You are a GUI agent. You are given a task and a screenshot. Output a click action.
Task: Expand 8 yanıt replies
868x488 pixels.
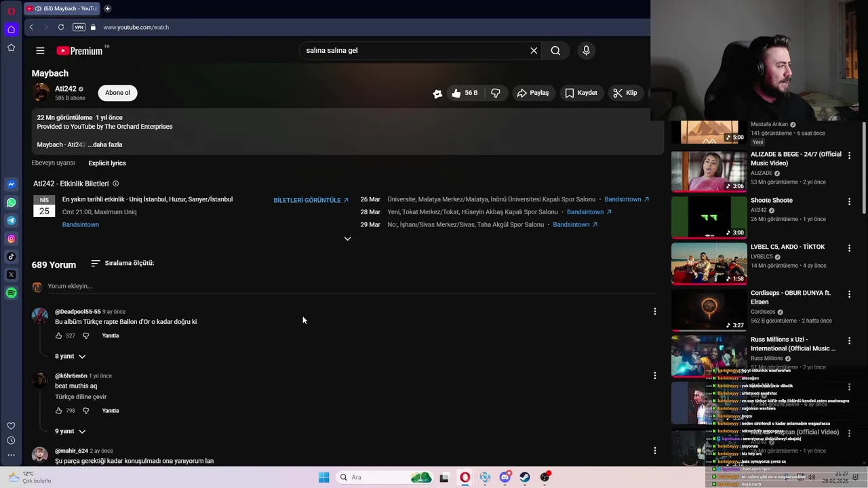[71, 357]
